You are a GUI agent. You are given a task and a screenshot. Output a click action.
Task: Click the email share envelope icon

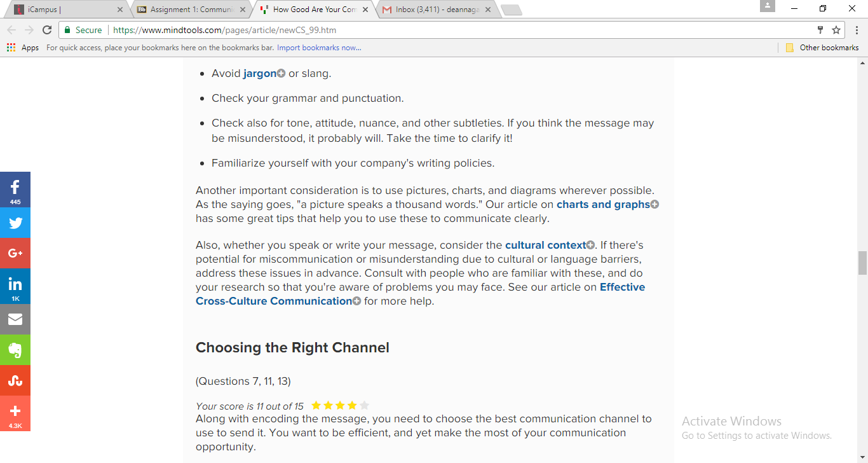pos(15,319)
